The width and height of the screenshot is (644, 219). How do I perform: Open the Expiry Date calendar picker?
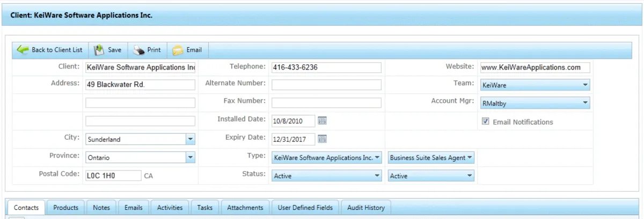[x=323, y=139]
